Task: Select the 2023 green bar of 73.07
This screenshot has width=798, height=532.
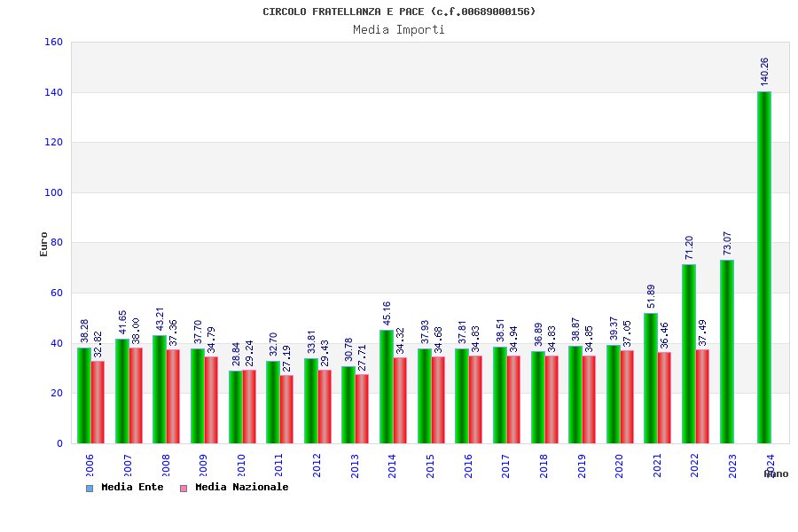Action: pos(727,352)
